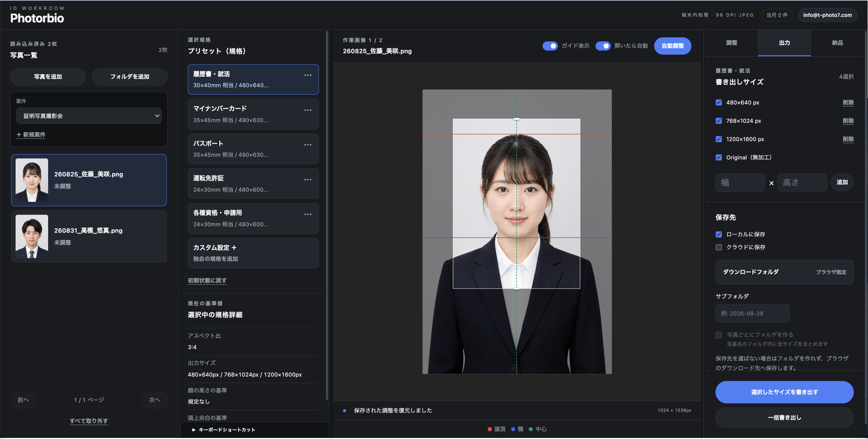Toggle the 開いたら自動 switch

pyautogui.click(x=603, y=46)
